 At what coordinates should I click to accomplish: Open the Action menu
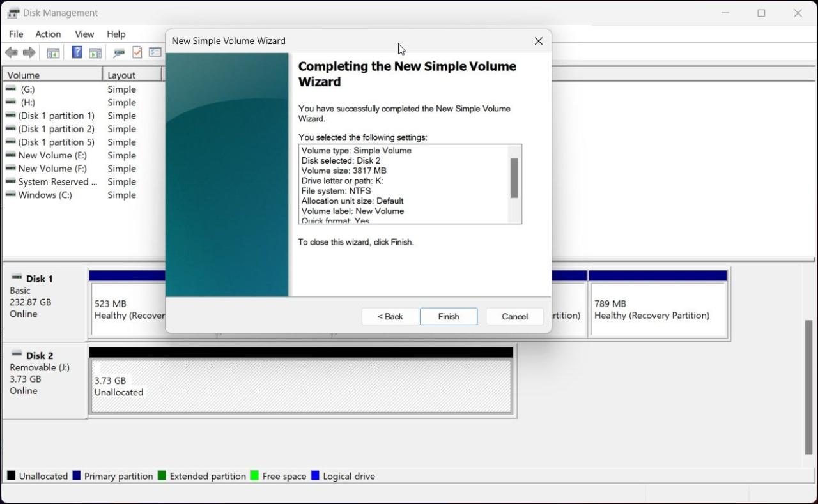pos(48,34)
